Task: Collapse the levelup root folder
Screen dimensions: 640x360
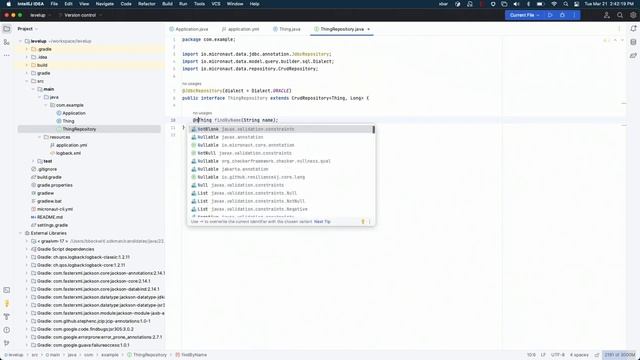Action: coord(20,41)
